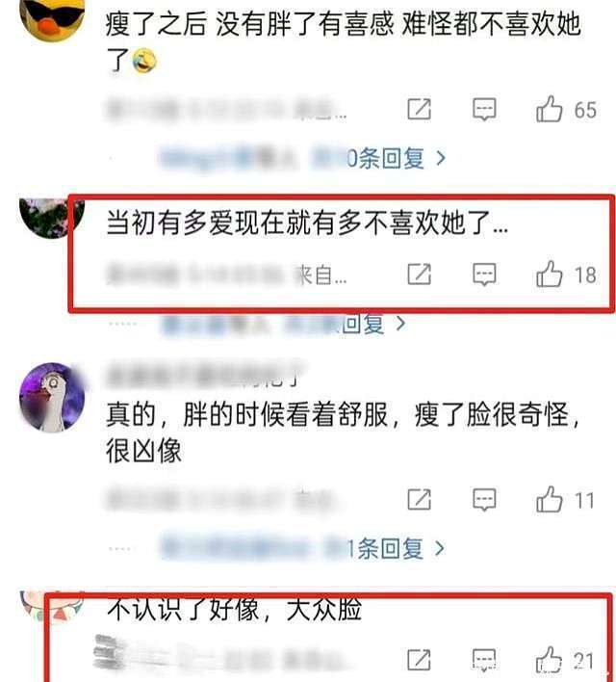
Task: Share the comment with 65 likes
Action: (419, 109)
